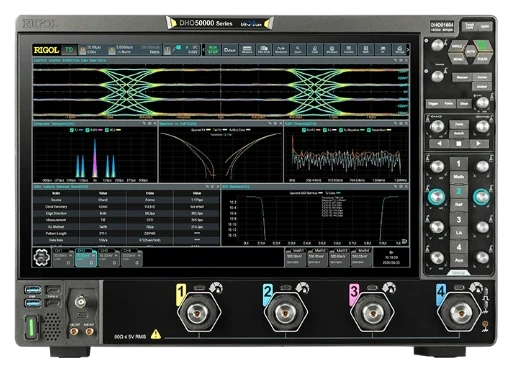Push the SINGLE hexagonal key
The height and width of the screenshot is (372, 512).
click(x=457, y=46)
